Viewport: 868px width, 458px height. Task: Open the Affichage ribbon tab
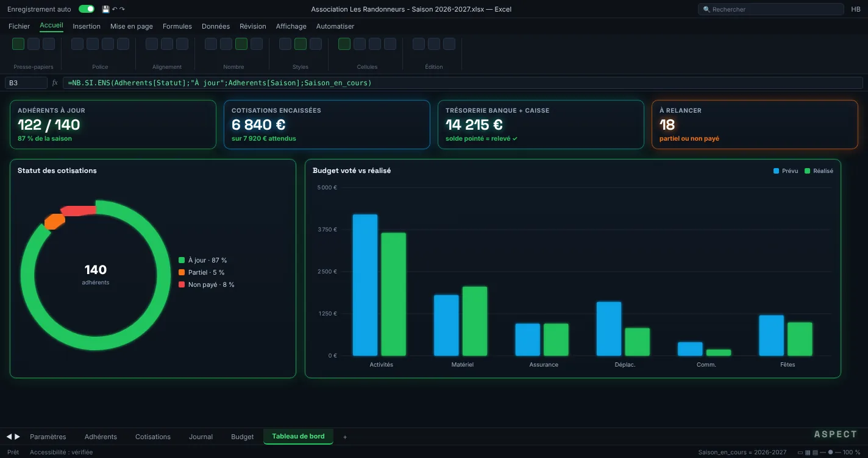coord(291,26)
